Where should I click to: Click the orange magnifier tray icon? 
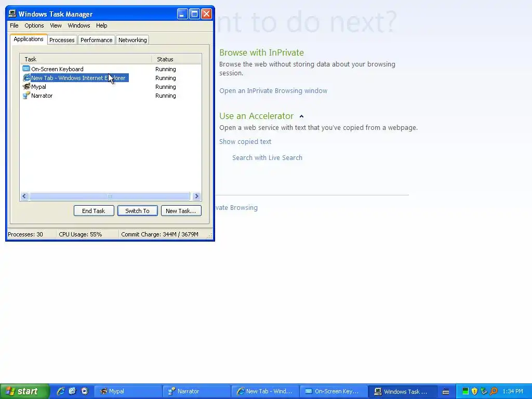pyautogui.click(x=494, y=391)
